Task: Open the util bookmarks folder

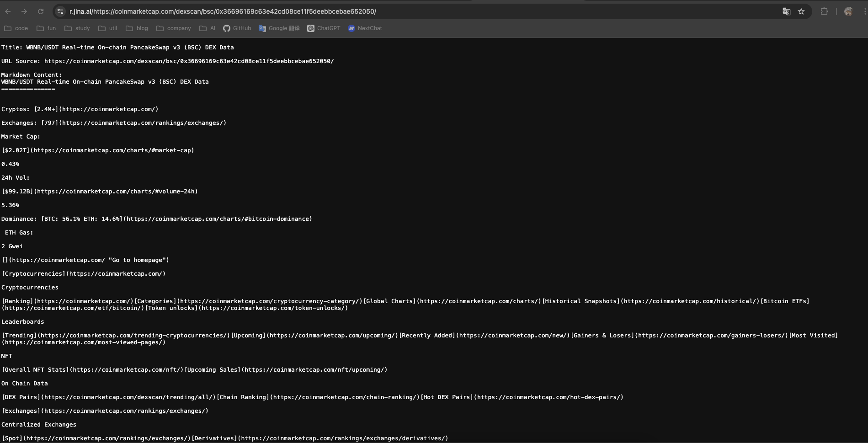Action: coord(108,28)
